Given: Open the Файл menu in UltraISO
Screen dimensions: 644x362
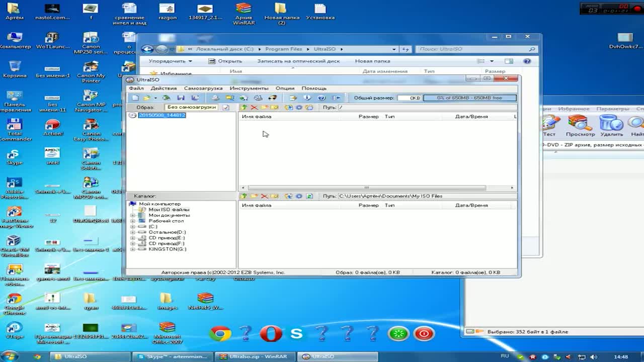Looking at the screenshot, I should pyautogui.click(x=136, y=88).
